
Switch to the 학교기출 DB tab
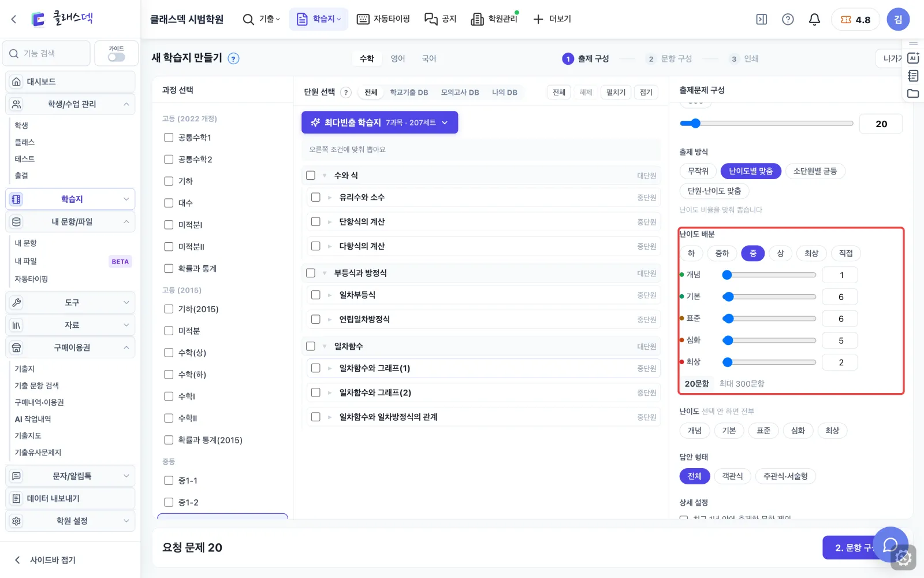pos(409,92)
